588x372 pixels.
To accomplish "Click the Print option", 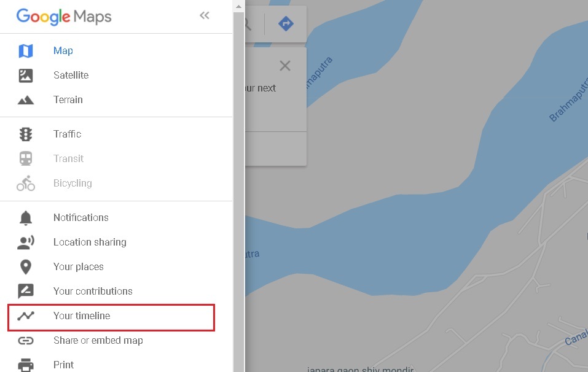I will 63,365.
